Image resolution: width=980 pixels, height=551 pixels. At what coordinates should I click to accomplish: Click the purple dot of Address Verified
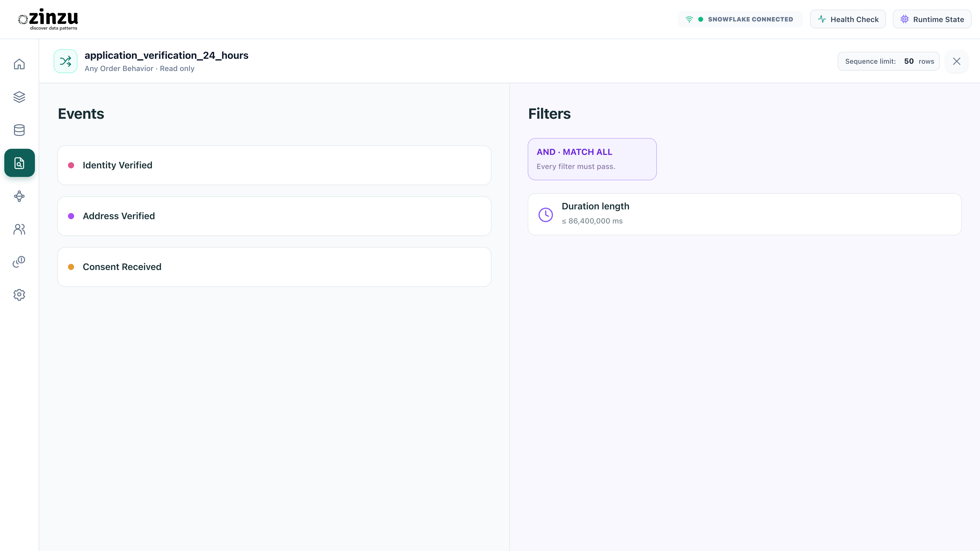tap(71, 216)
